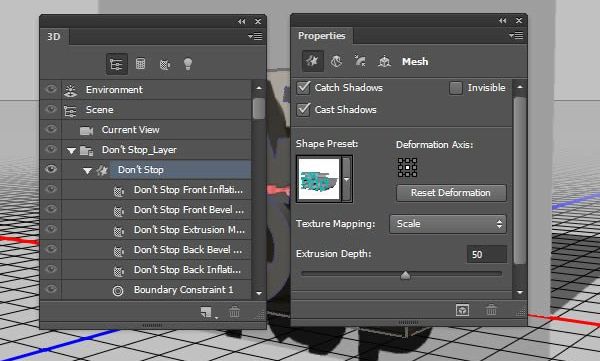
Task: Select the Properties panel tab
Action: click(x=321, y=36)
